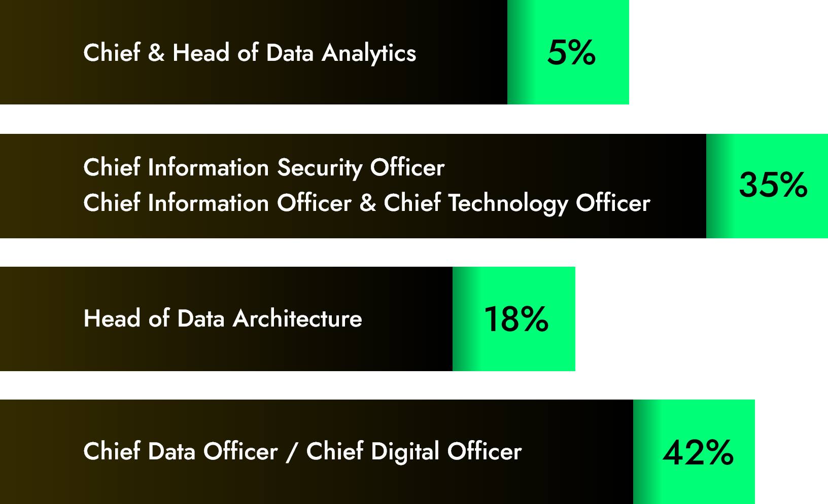Click the "Chief & Head of Data Analytics" label

[x=249, y=53]
